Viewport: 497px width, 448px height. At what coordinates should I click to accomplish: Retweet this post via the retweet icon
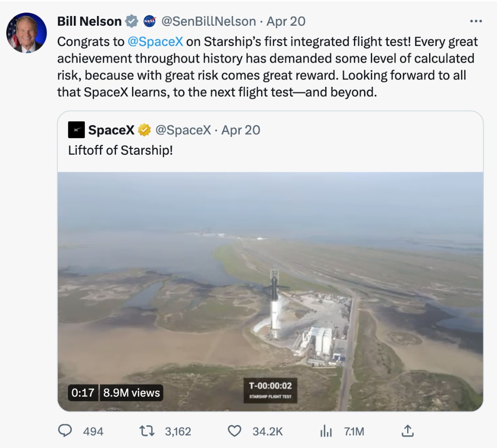(145, 431)
